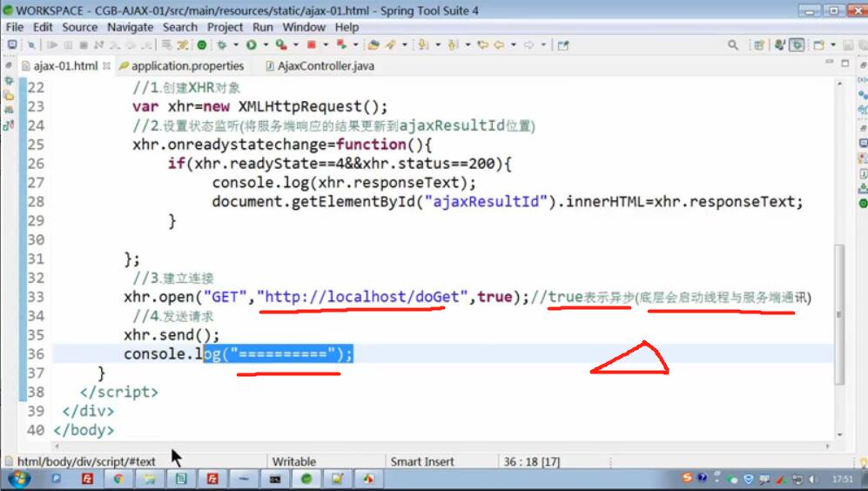868x491 pixels.
Task: Click the editor scrollbar down arrow
Action: pos(839,435)
